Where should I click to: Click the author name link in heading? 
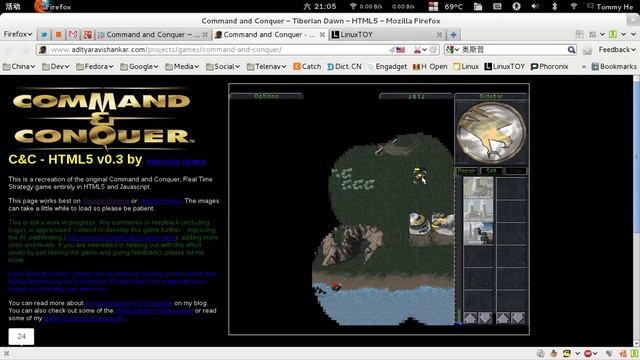[x=176, y=162]
